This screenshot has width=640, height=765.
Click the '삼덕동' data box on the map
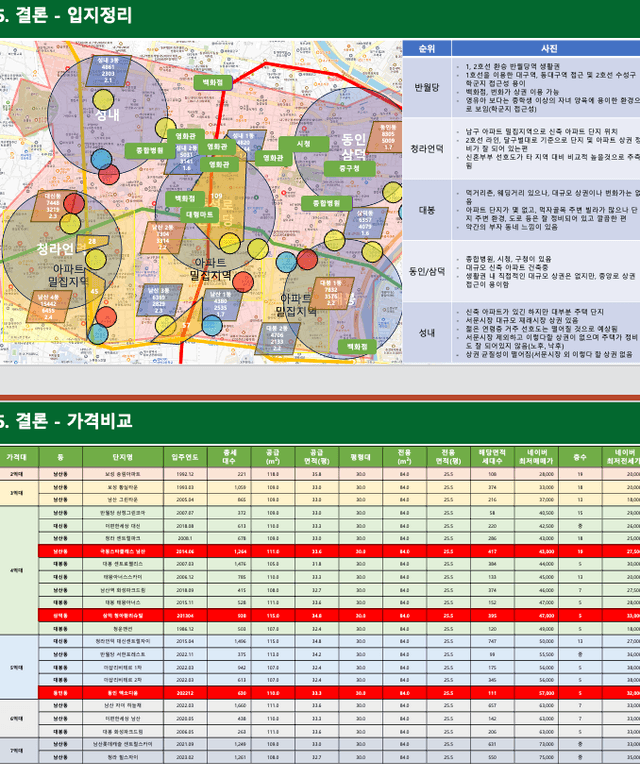(x=365, y=222)
